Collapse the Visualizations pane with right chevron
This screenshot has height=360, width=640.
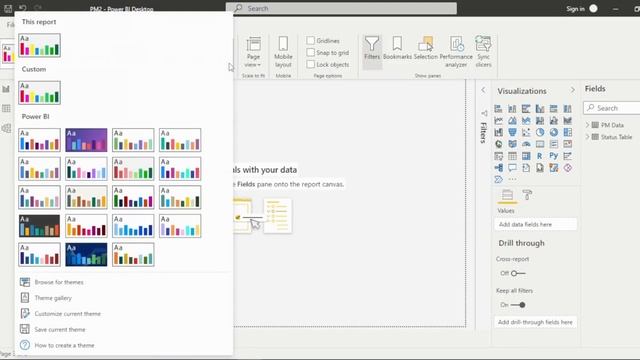572,90
